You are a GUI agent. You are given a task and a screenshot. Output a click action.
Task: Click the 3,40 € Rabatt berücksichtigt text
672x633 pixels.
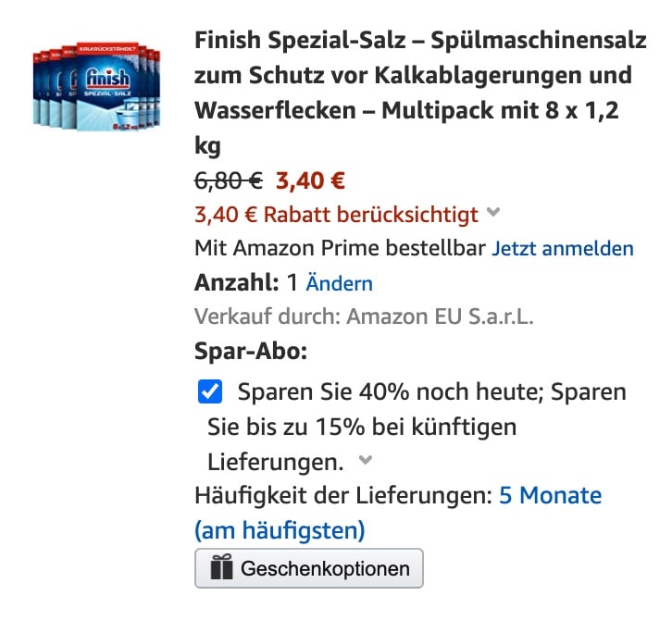click(336, 215)
